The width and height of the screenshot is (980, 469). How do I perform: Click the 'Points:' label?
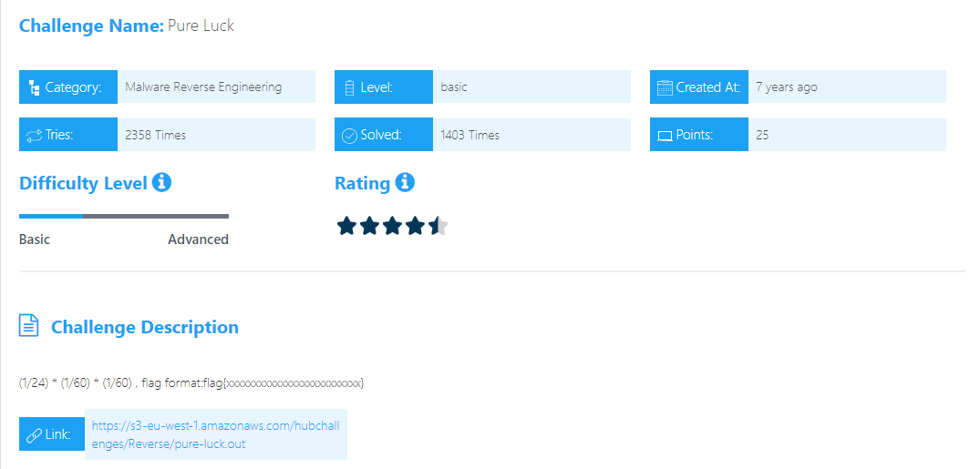[695, 135]
